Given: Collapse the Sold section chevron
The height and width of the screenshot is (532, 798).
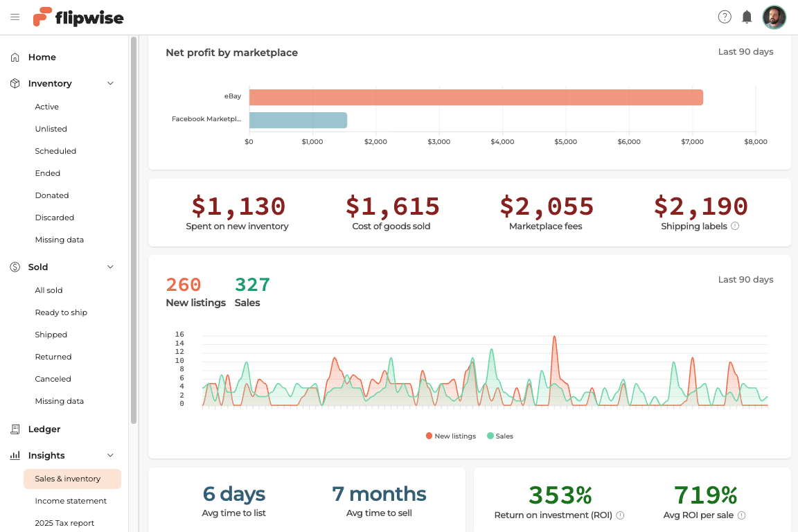Looking at the screenshot, I should 110,267.
